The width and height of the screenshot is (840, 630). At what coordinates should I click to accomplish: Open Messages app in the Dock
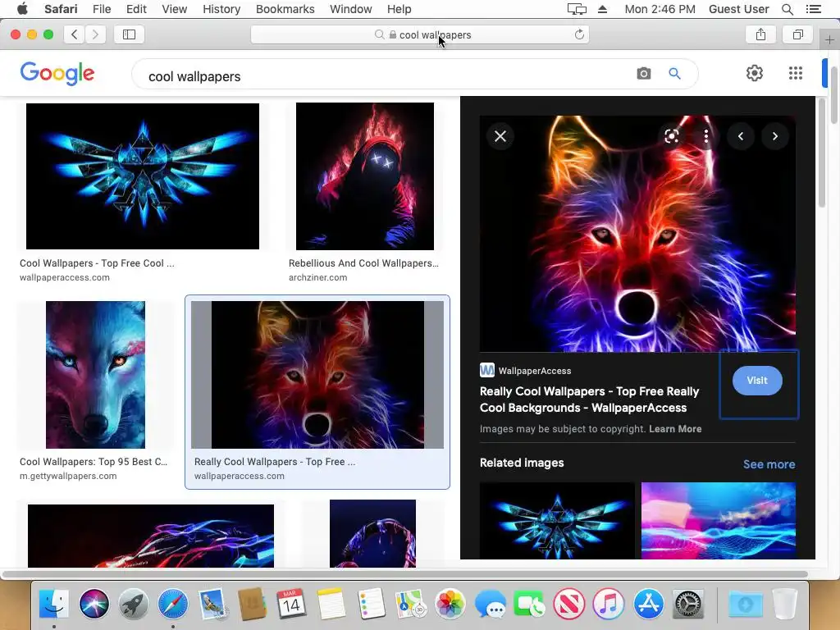coord(490,604)
